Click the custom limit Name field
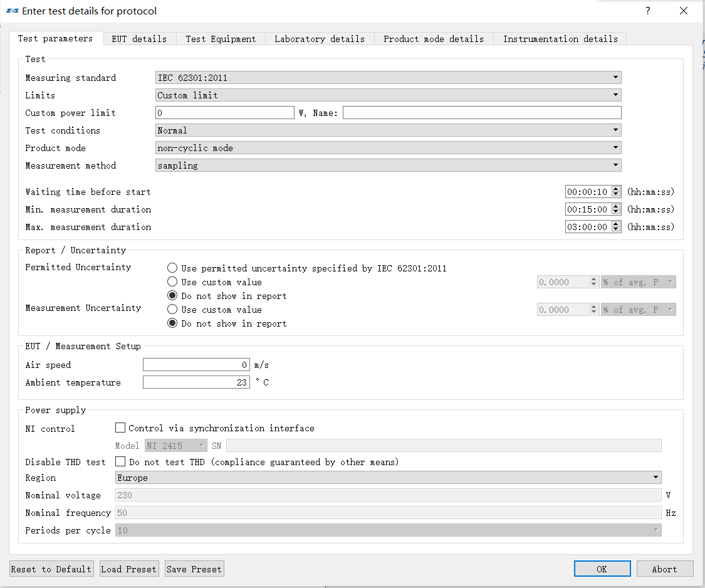The height and width of the screenshot is (588, 705). point(482,112)
